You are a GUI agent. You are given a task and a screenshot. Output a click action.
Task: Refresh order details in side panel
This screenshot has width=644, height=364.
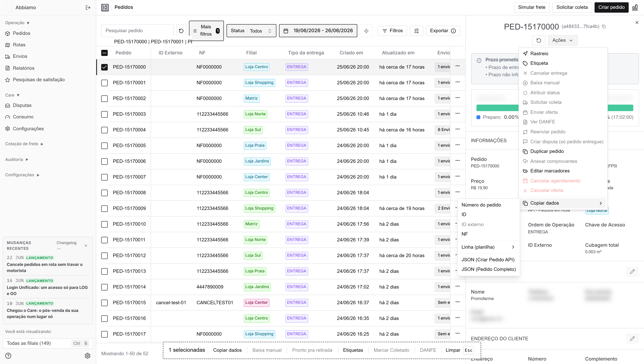coord(539,40)
